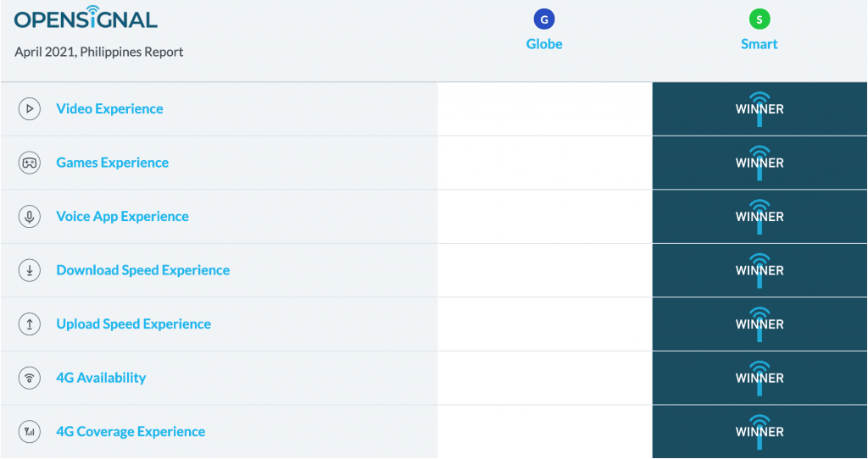Click the Globe operator name
This screenshot has height=459, width=868.
(x=544, y=44)
